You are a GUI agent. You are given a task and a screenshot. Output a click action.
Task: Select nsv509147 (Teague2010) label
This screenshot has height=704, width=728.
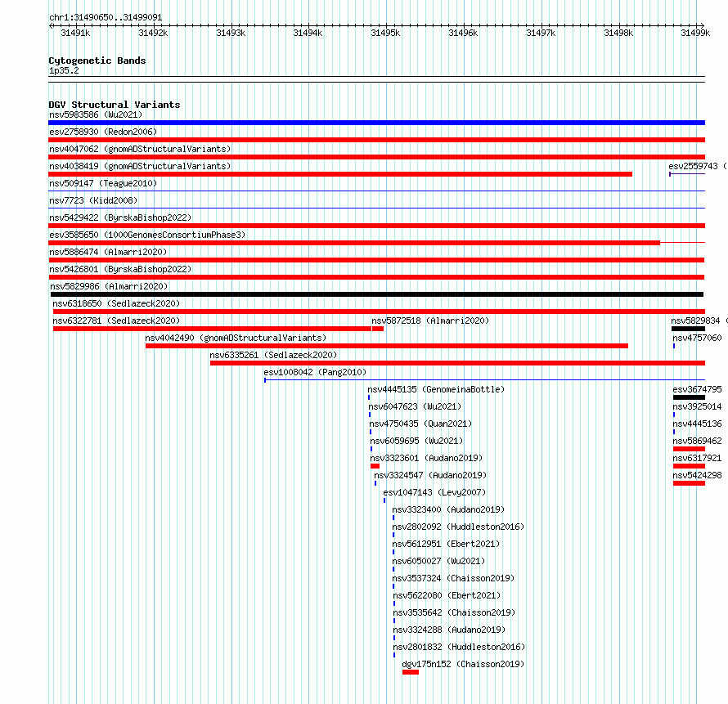click(x=103, y=183)
